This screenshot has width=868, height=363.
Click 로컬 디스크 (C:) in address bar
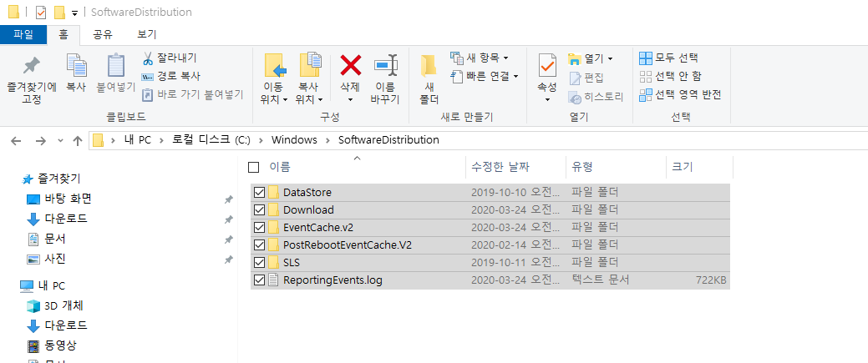coord(211,140)
